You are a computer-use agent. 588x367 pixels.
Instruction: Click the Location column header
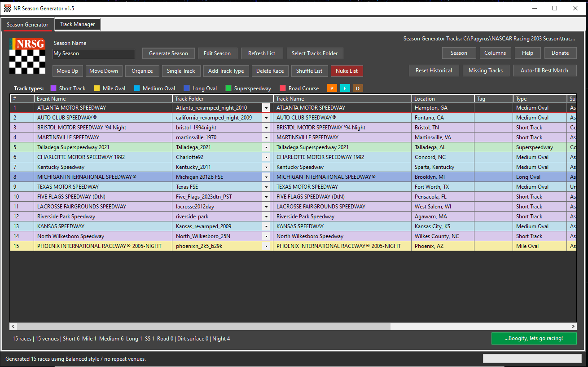coord(443,99)
